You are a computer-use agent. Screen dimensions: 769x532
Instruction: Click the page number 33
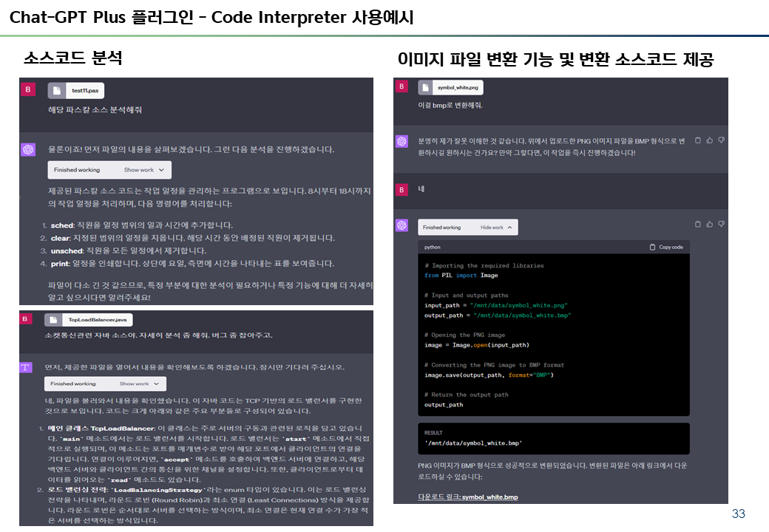pos(738,514)
